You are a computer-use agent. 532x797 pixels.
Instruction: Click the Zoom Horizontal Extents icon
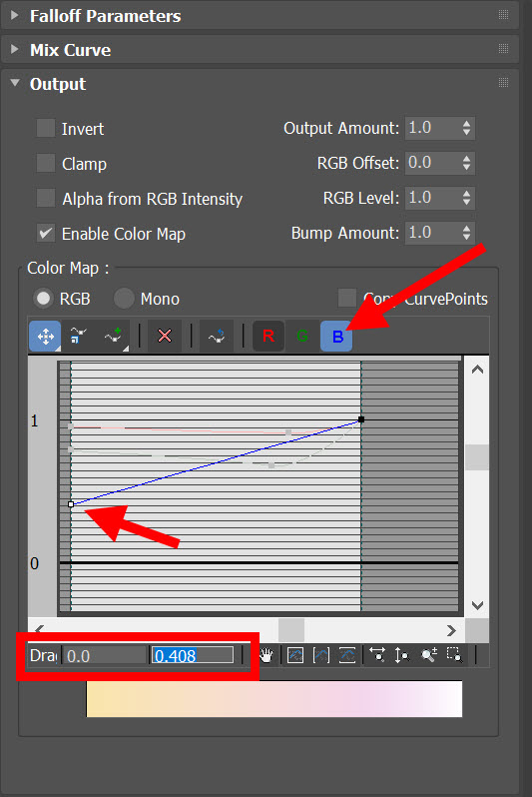pyautogui.click(x=321, y=655)
